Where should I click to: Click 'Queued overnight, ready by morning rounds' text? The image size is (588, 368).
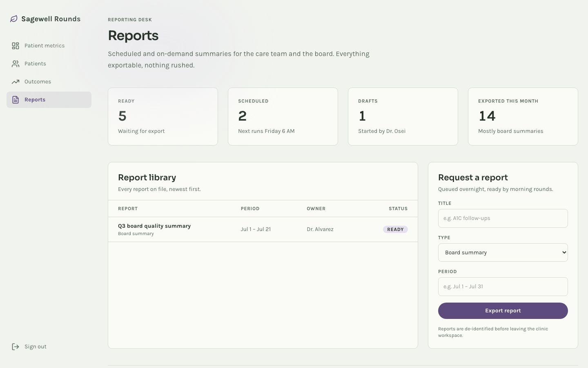pyautogui.click(x=496, y=189)
